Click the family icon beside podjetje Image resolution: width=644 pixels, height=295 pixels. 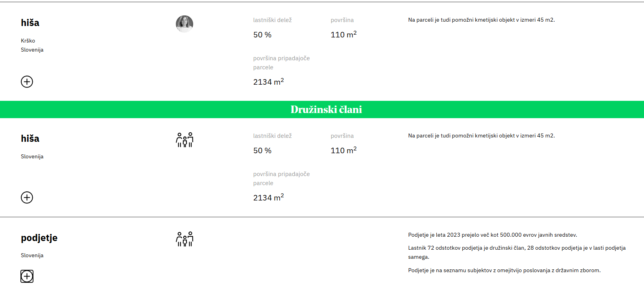click(185, 239)
